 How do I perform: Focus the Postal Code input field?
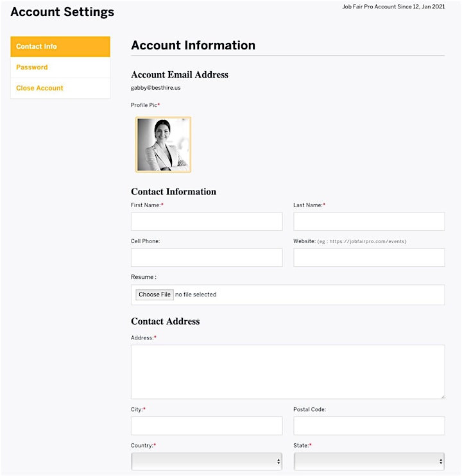369,425
